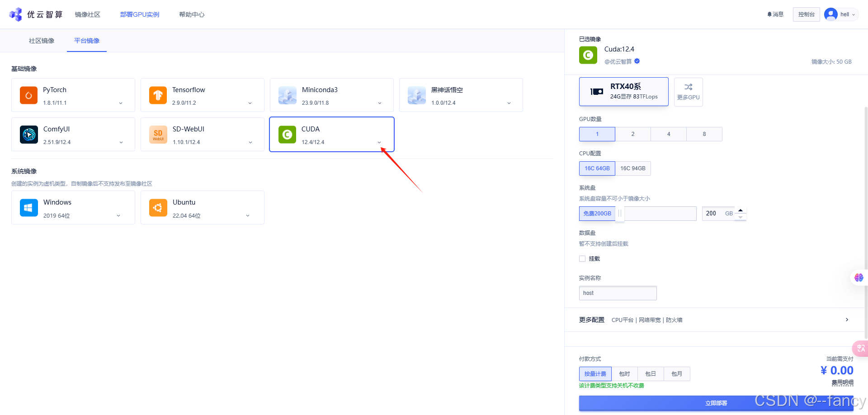Click the floating brain assistant icon
868x415 pixels.
point(859,278)
